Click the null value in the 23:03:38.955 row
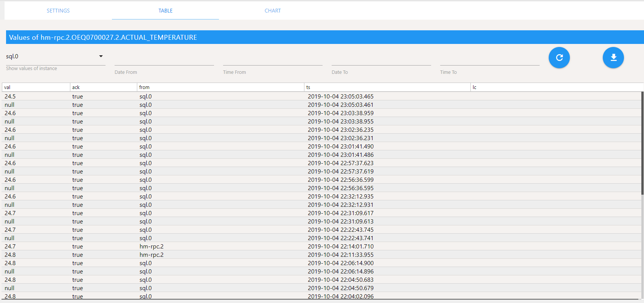Viewport: 644px width, 303px height. (9, 122)
